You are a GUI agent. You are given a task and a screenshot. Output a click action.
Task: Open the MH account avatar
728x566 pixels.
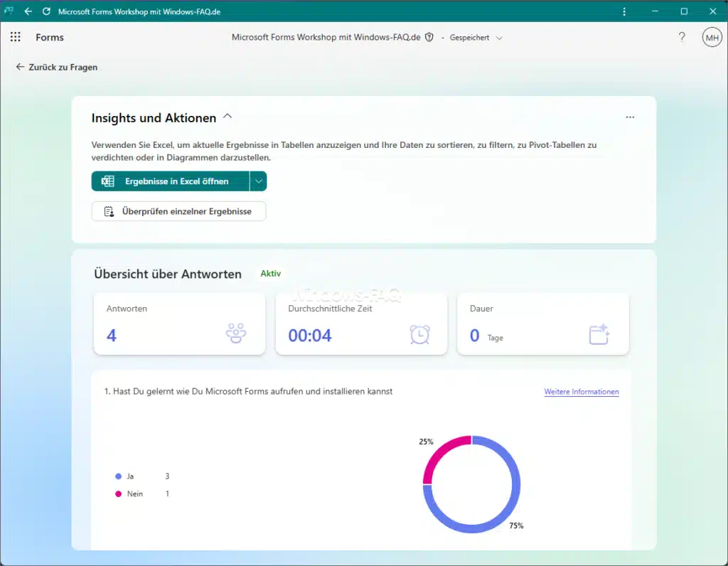tap(712, 38)
